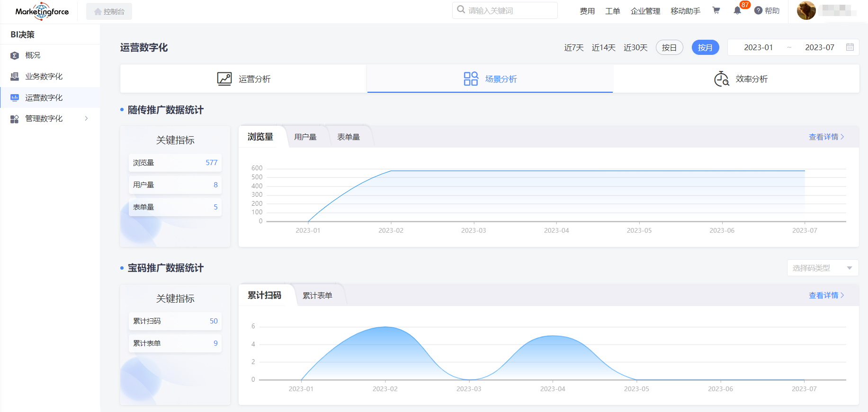Open the start month 2023-01 picker
This screenshot has width=868, height=412.
[758, 47]
